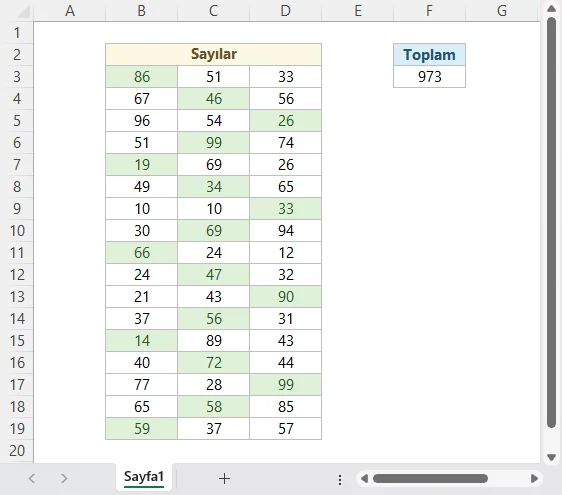This screenshot has height=495, width=562.
Task: Add a new sheet with plus icon
Action: pyautogui.click(x=224, y=479)
